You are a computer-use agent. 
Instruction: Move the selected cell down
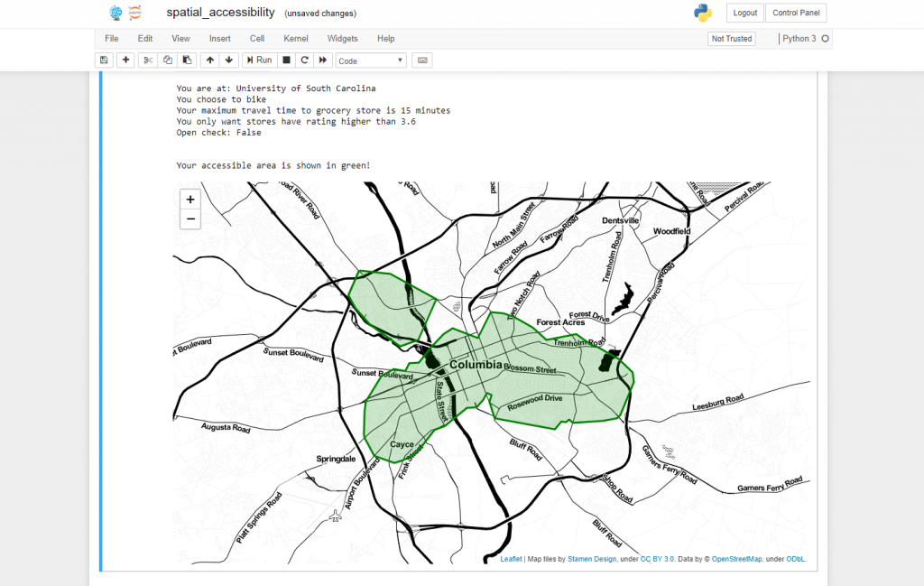tap(228, 60)
